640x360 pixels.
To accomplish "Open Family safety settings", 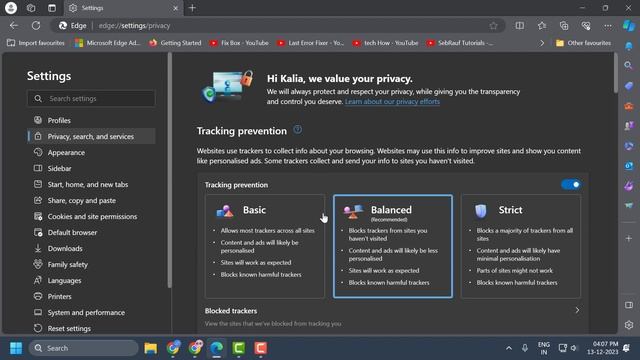I will point(91,264).
